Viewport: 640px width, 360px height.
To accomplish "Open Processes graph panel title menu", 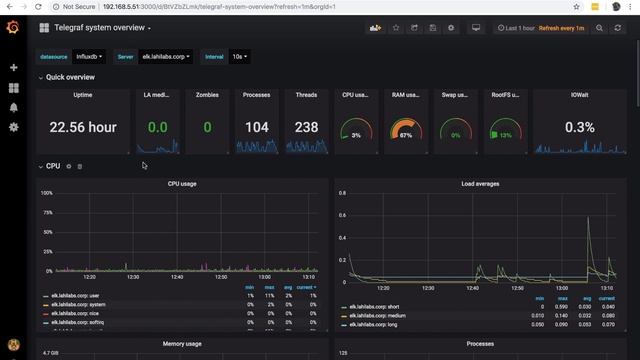I will click(x=480, y=344).
